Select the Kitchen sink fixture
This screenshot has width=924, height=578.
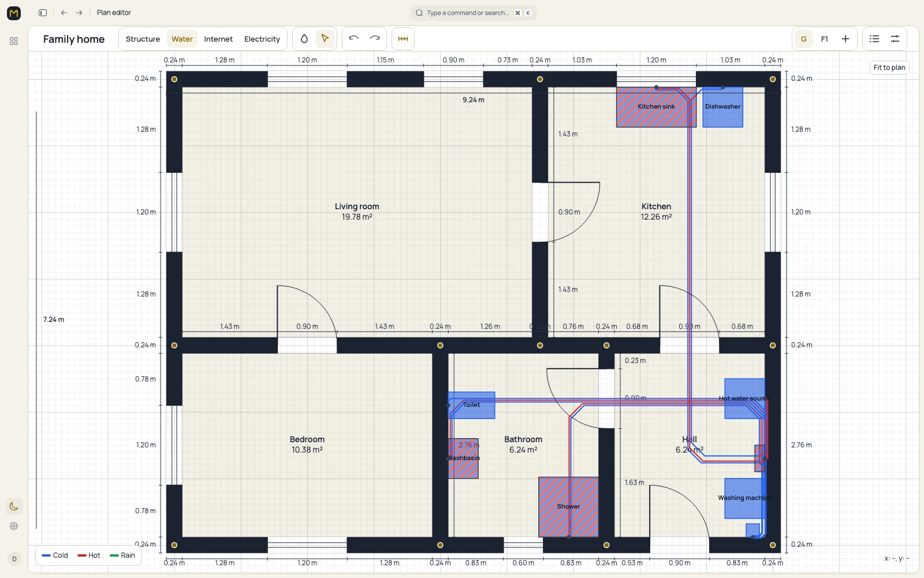click(656, 107)
